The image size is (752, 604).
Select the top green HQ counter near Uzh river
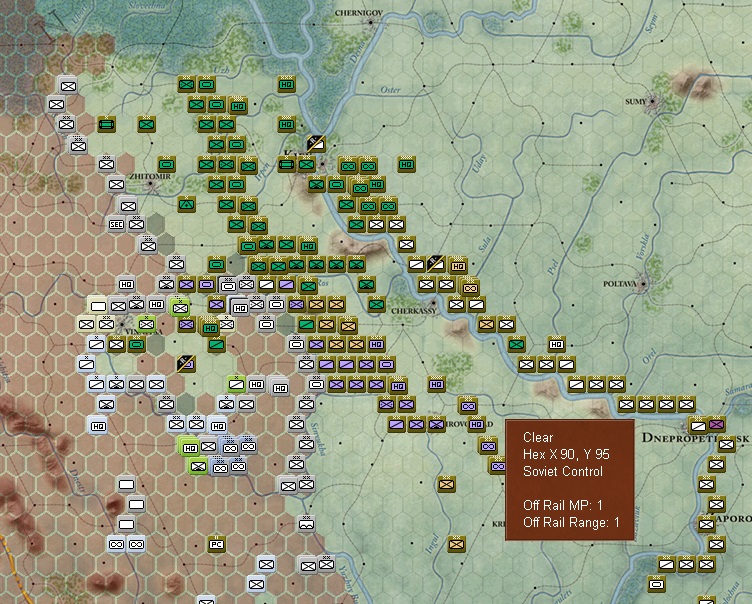[x=286, y=84]
